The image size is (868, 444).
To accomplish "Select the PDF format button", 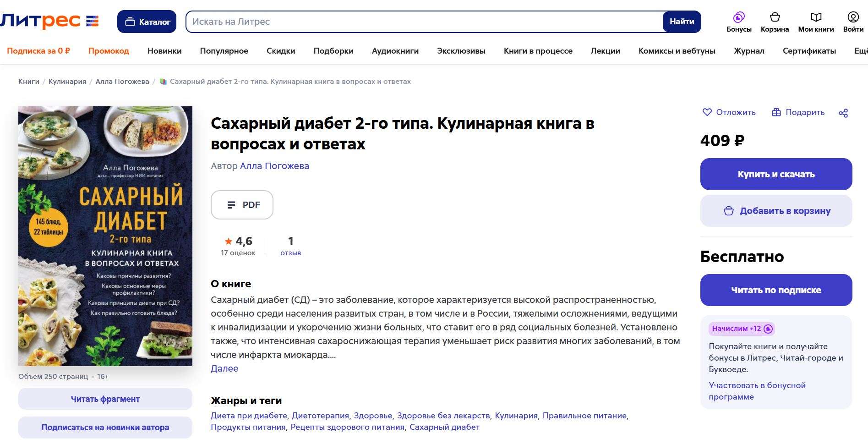I will (242, 205).
